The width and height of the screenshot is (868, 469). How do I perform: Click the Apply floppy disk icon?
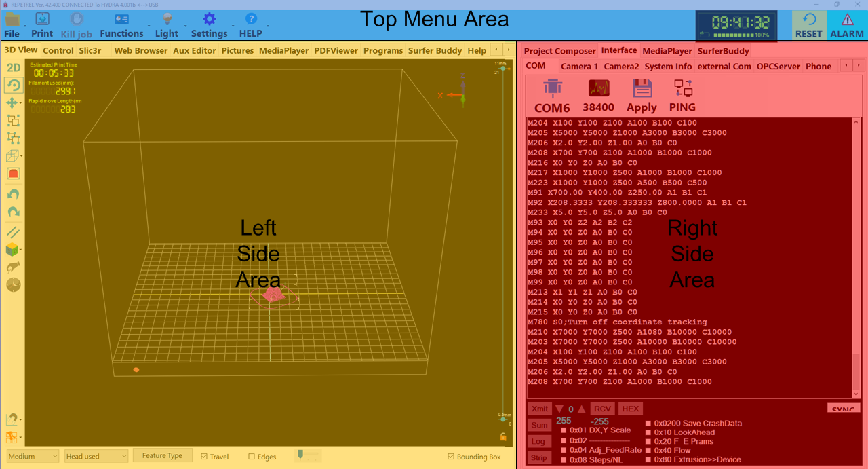(642, 88)
